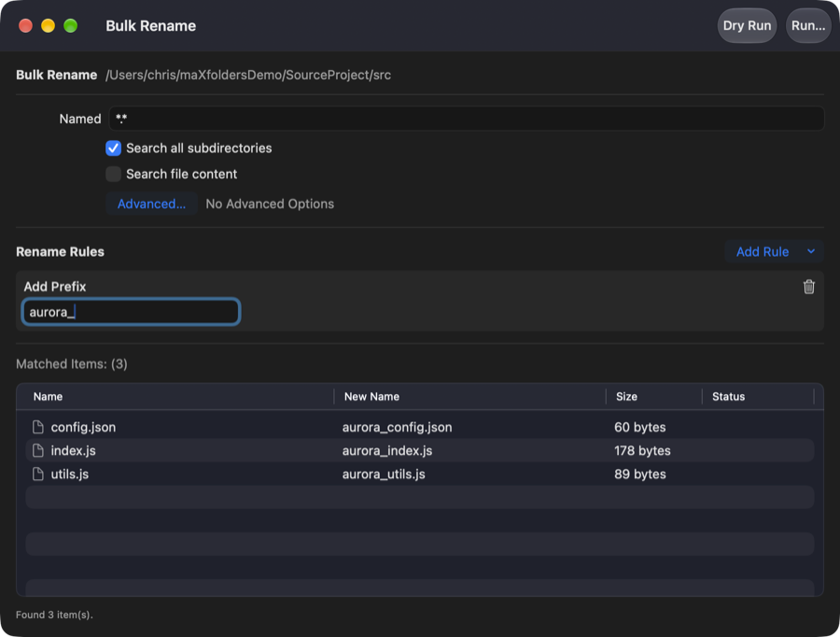Sort by Name column header
Viewport: 840px width, 637px height.
point(48,397)
